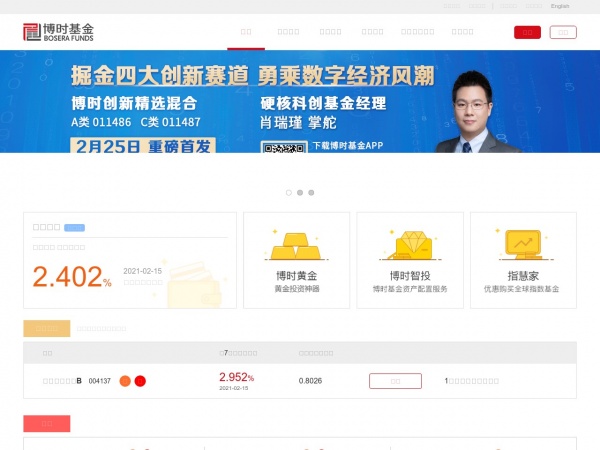
Task: Click the 2.952% seven-day yield value
Action: point(236,377)
